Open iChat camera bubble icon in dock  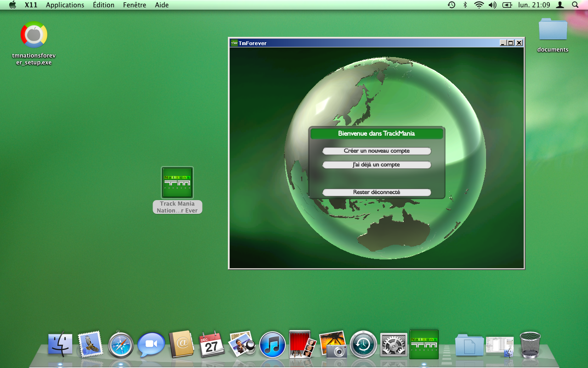151,345
